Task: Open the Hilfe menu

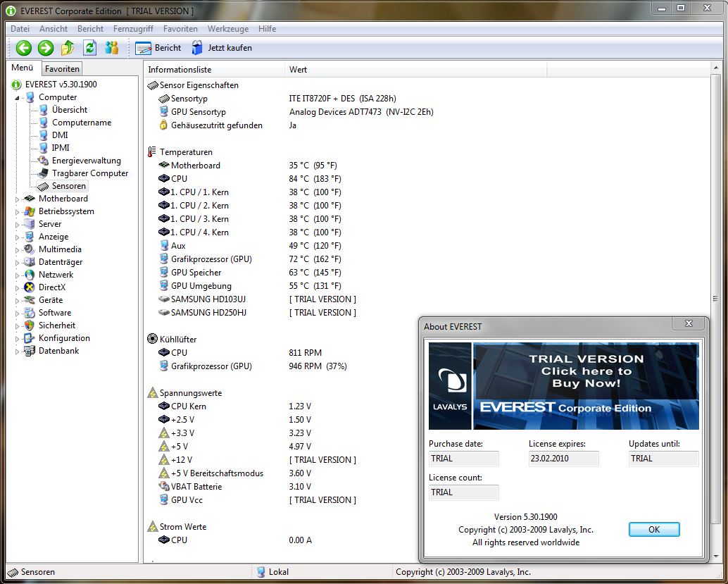Action: [x=268, y=29]
